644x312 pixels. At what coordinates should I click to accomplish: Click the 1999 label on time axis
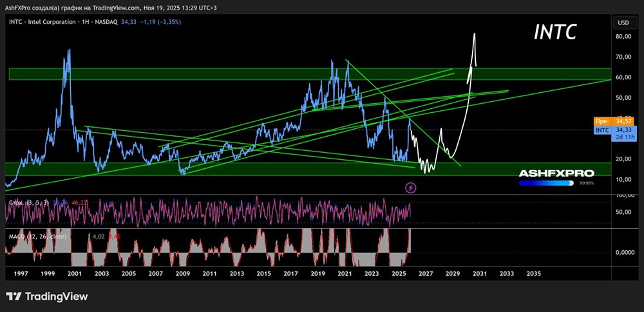coord(48,273)
